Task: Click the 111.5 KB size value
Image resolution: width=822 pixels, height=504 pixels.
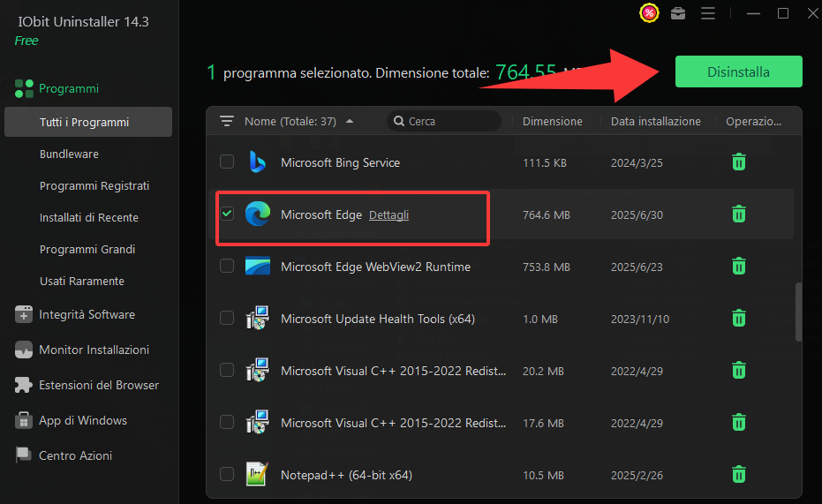Action: pos(545,163)
